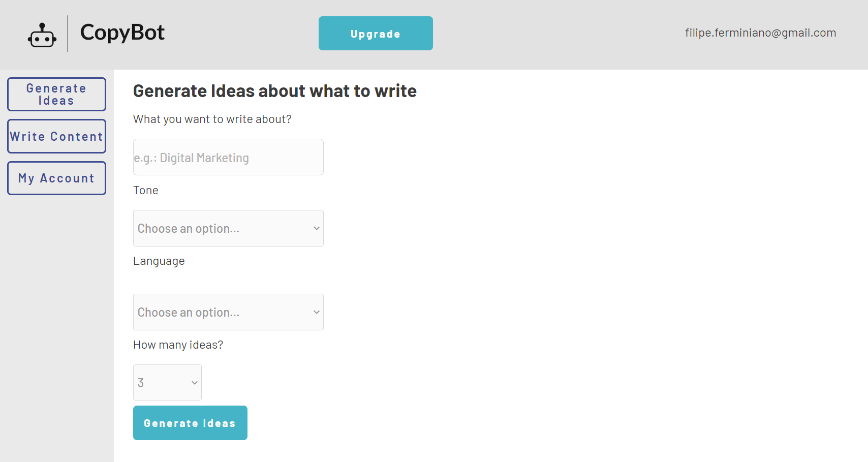Click the chevron arrow of Language select
868x462 pixels.
316,312
